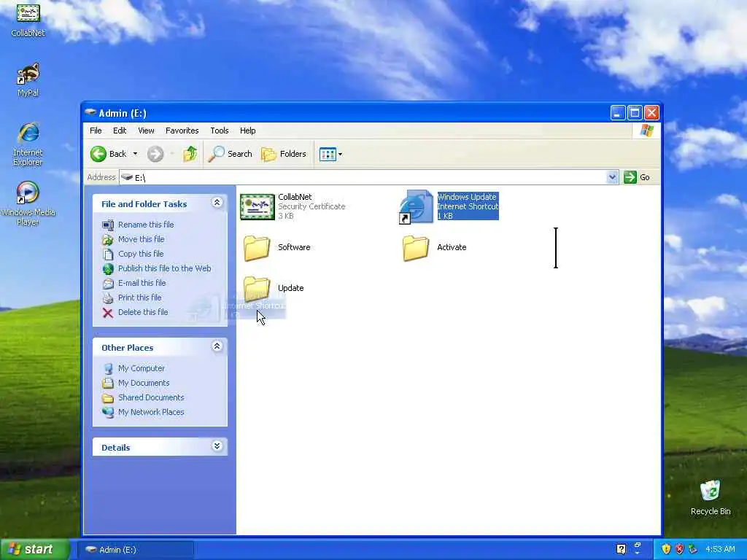This screenshot has width=747, height=560.
Task: Click Print this file
Action: [139, 297]
